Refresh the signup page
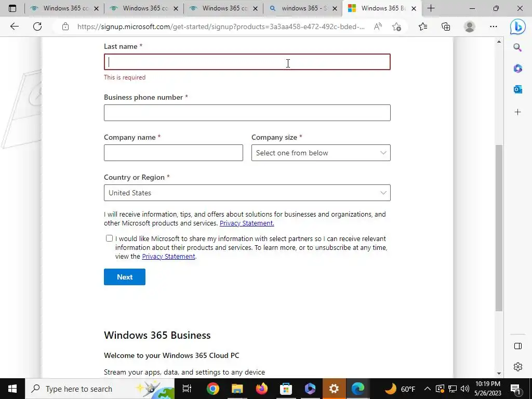 [37, 26]
